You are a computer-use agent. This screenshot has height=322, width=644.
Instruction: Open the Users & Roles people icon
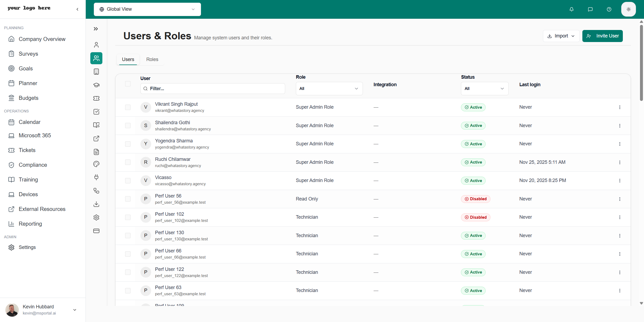(x=96, y=58)
